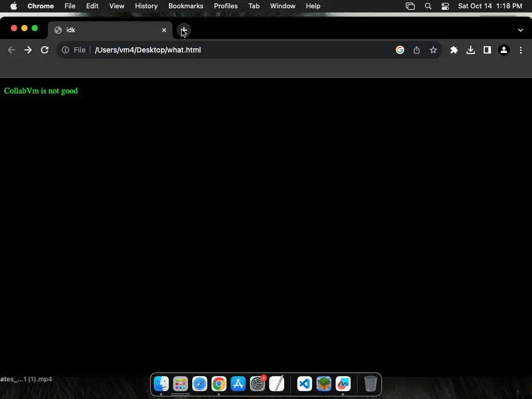Minimize Chrome with yellow button
The image size is (532, 399).
[x=24, y=28]
